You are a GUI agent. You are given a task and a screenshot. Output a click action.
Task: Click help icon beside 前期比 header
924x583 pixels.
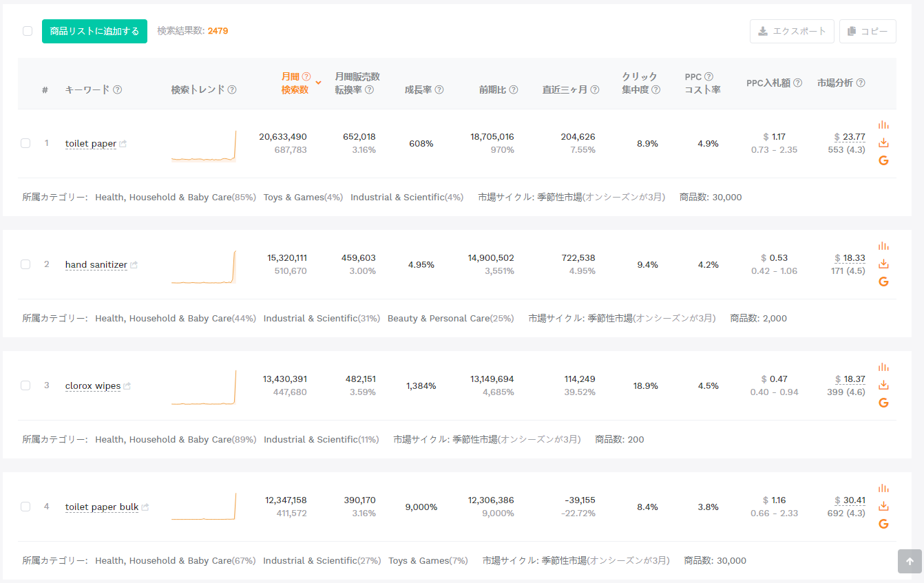click(514, 89)
